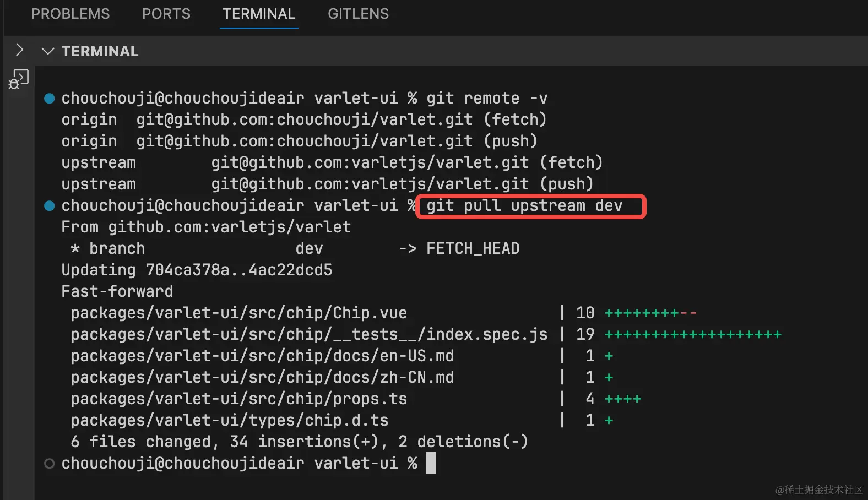Viewport: 868px width, 500px height.
Task: Open the index.spec.js file path link
Action: pyautogui.click(x=309, y=334)
